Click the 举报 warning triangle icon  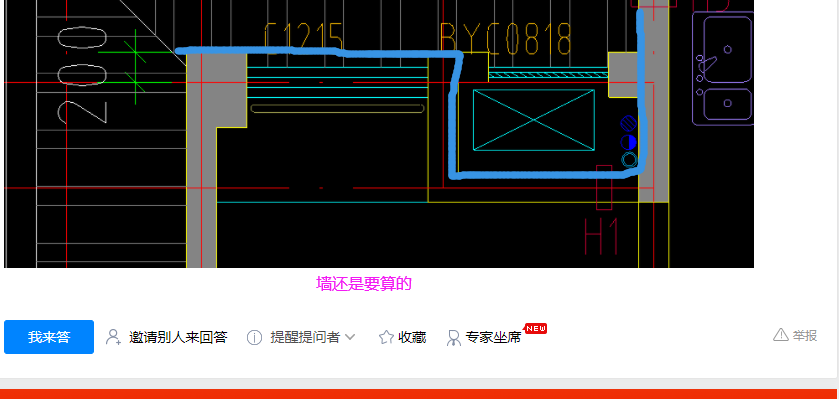coord(781,335)
